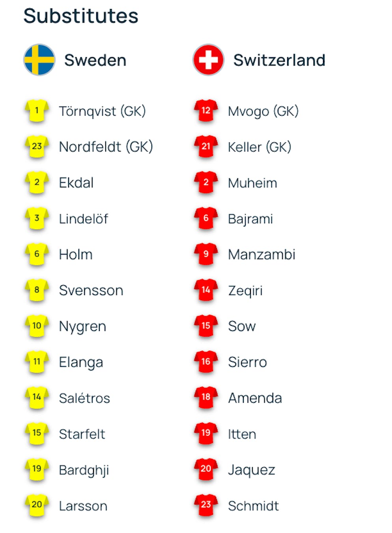Select substitute Zeqiri from Switzerland list
This screenshot has height=533, width=392.
245,291
